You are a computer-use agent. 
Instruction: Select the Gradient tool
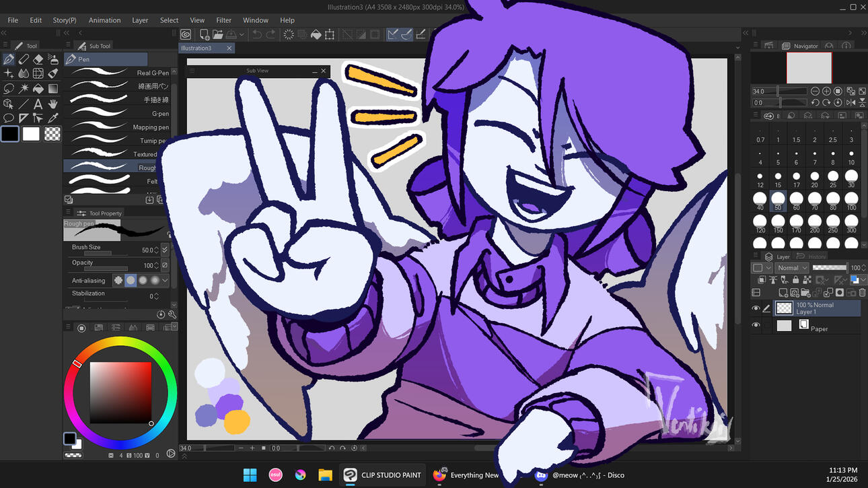[53, 89]
